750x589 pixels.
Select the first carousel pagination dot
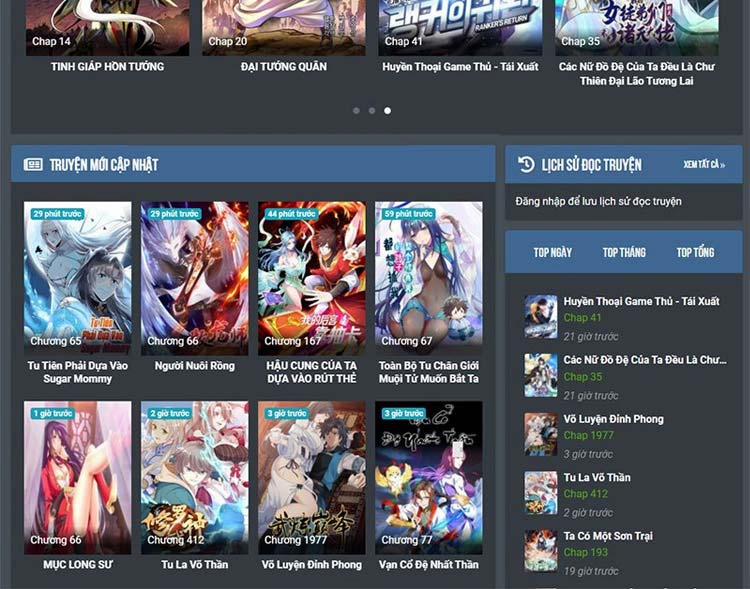click(x=356, y=111)
